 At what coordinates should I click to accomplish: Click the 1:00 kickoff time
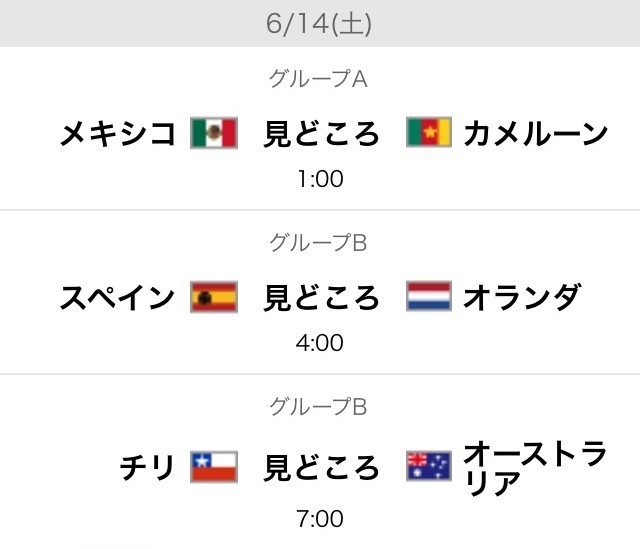tap(320, 180)
